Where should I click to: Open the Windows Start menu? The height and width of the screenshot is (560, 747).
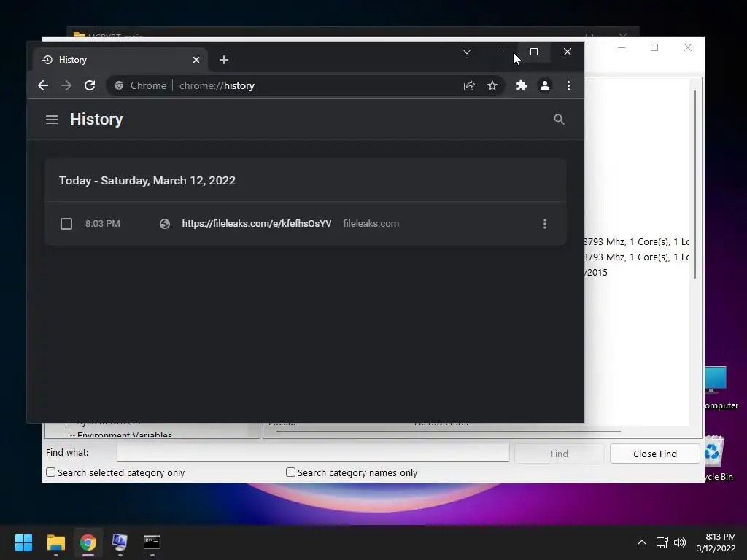point(23,542)
